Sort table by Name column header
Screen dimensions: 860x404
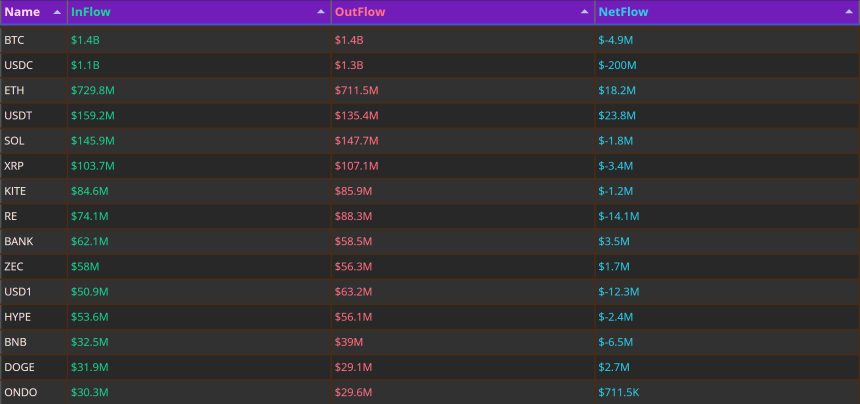coord(34,12)
